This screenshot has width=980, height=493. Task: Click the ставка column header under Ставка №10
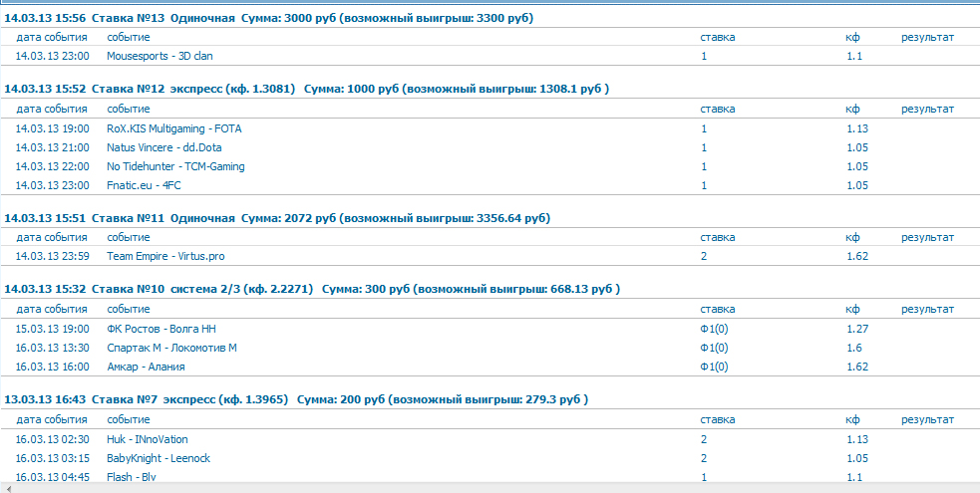(x=718, y=309)
